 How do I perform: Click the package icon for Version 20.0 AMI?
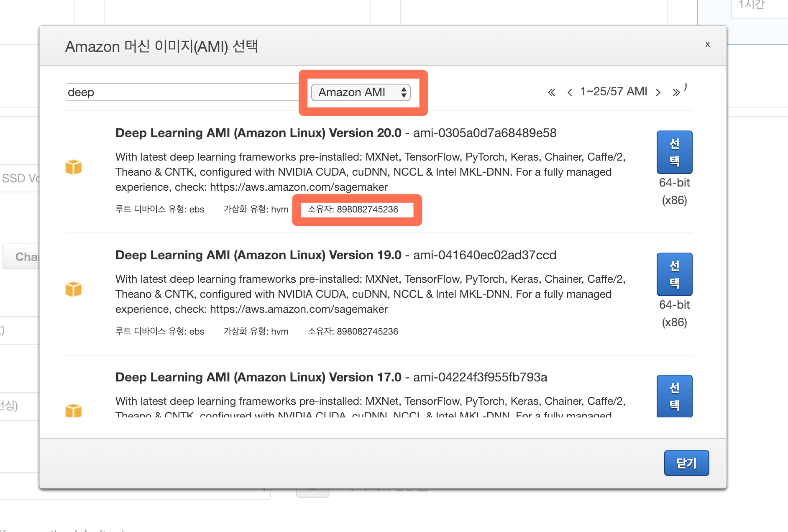click(x=74, y=167)
